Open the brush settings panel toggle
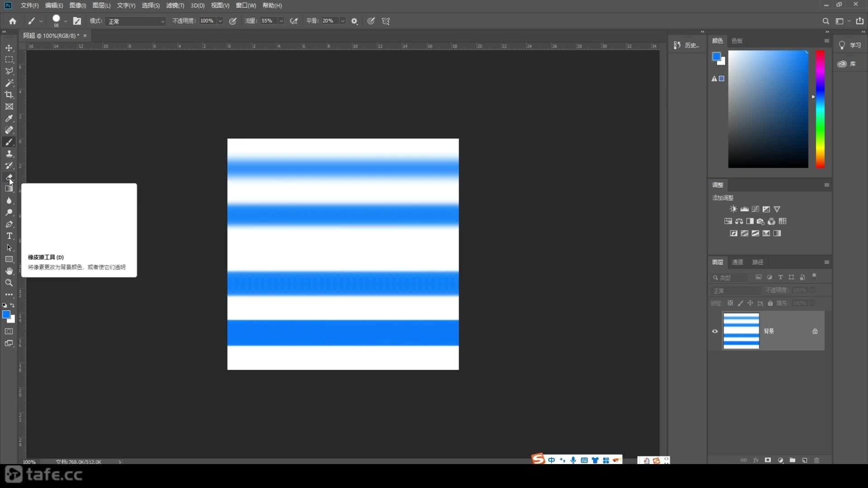Image resolution: width=868 pixels, height=488 pixels. 77,21
